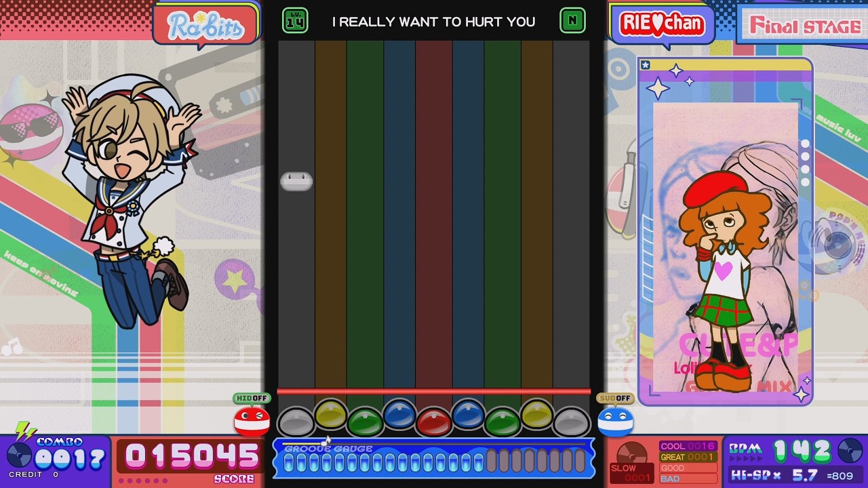Click the disc icon beside the BPM value
This screenshot has width=868, height=488.
(850, 451)
